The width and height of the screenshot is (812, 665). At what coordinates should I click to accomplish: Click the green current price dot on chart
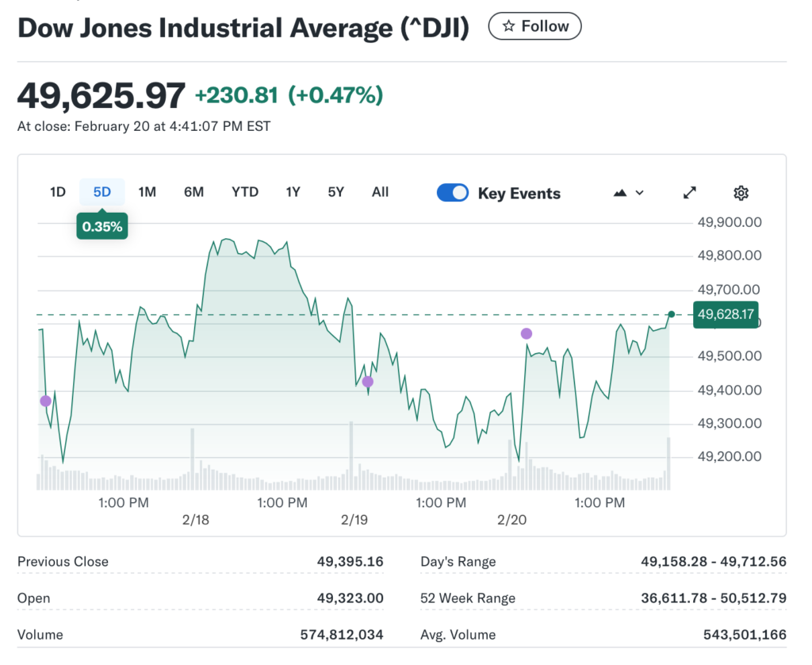670,315
